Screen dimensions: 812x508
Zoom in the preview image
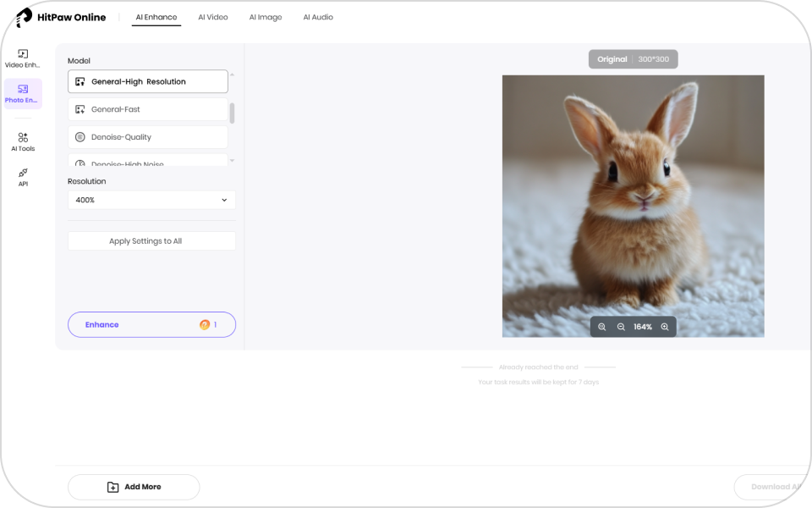665,327
